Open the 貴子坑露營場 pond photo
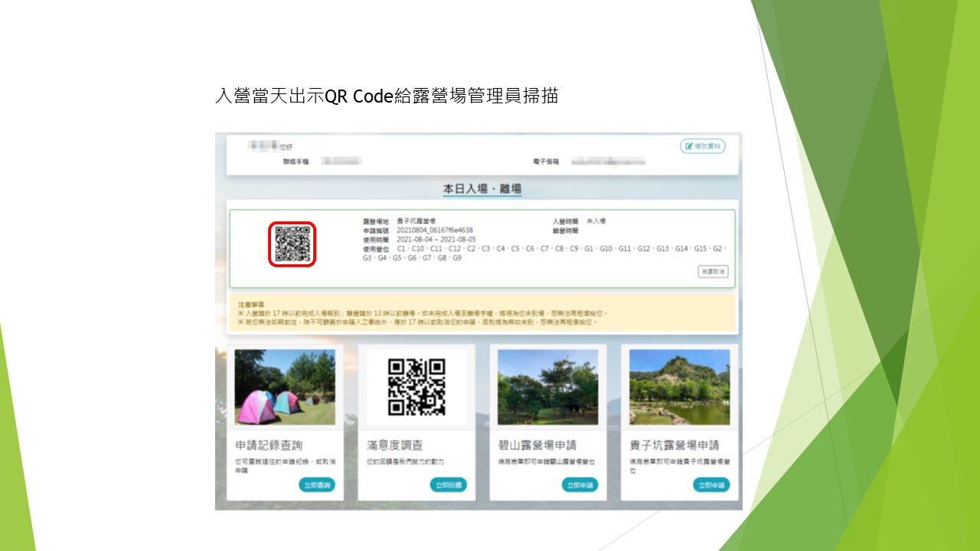 [x=680, y=387]
